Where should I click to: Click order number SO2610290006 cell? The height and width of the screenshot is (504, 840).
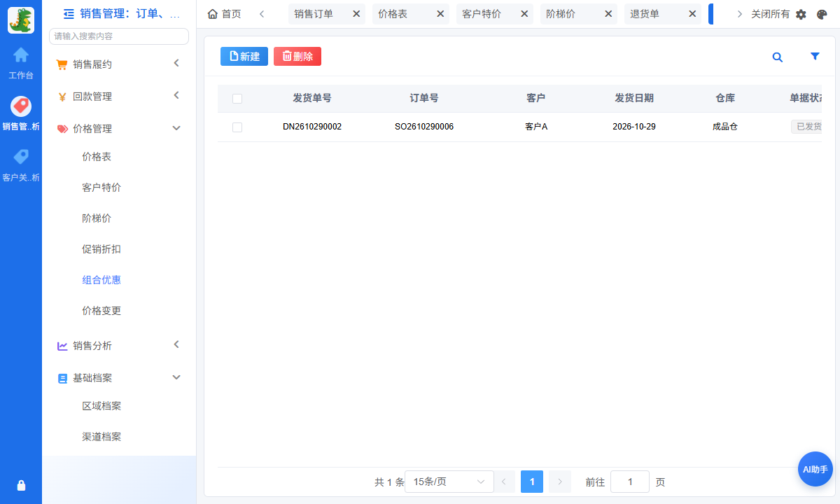[424, 127]
